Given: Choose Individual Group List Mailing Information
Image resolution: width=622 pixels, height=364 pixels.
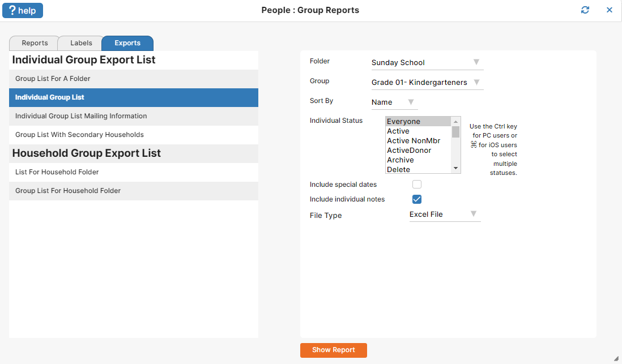Looking at the screenshot, I should click(x=134, y=116).
